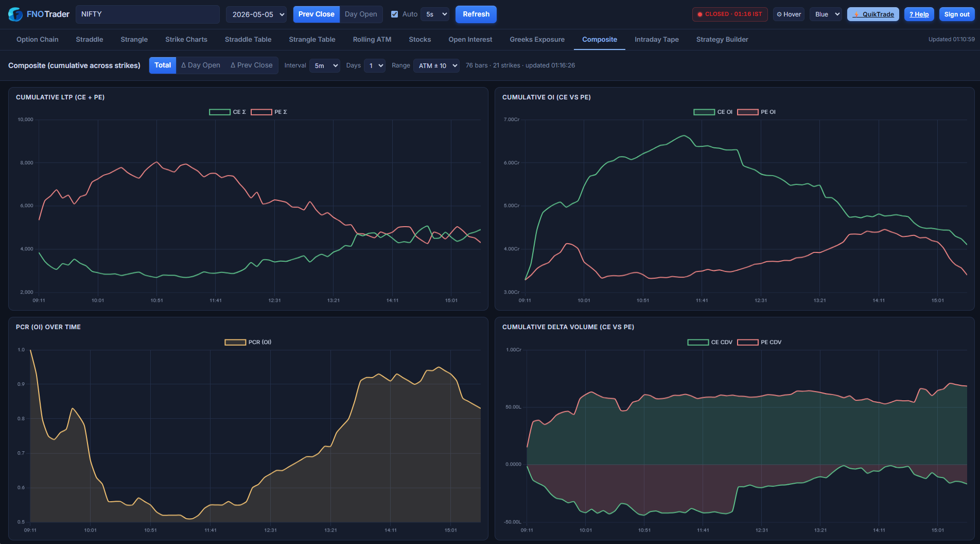
Task: Click the Cumulative Delta Volume chart title
Action: (568, 327)
